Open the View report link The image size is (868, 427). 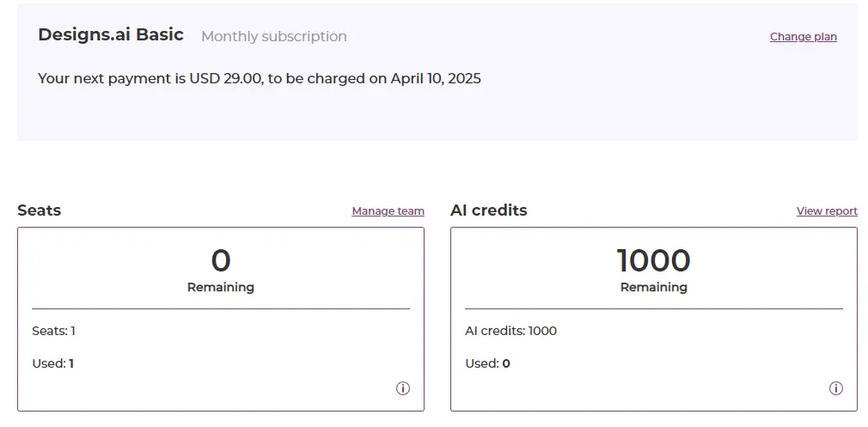(x=827, y=210)
